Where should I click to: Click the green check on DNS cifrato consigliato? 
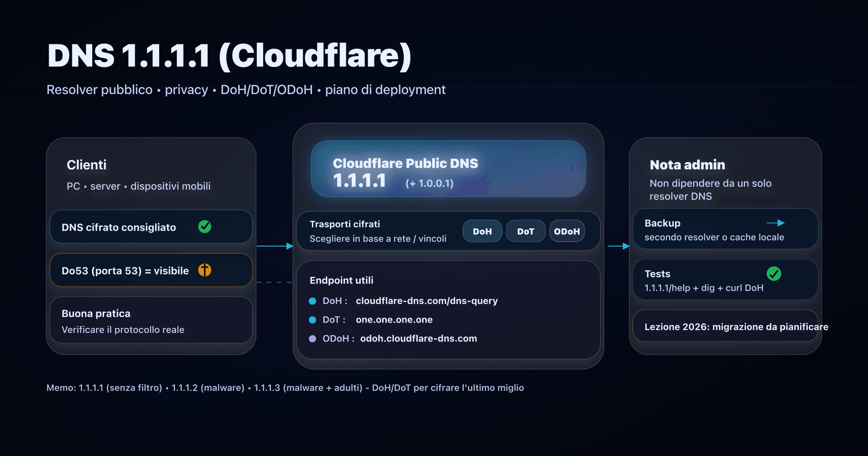204,227
